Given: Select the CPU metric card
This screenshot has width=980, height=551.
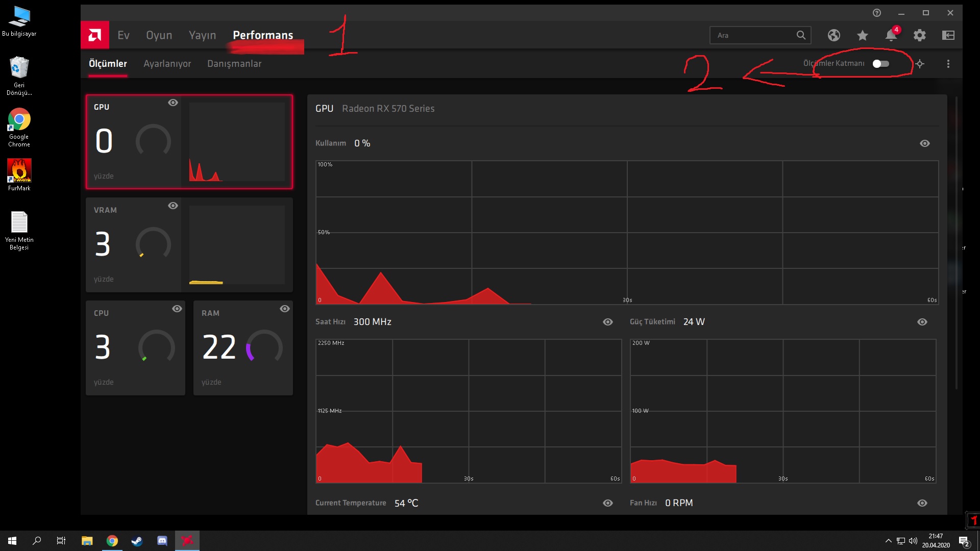Looking at the screenshot, I should pyautogui.click(x=135, y=348).
